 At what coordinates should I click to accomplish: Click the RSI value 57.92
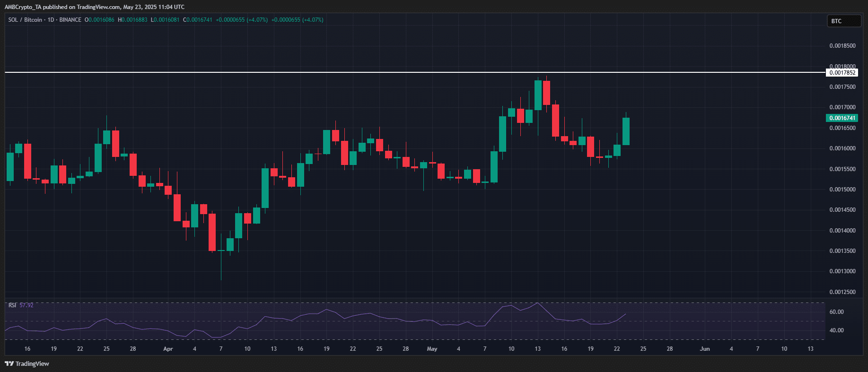26,305
